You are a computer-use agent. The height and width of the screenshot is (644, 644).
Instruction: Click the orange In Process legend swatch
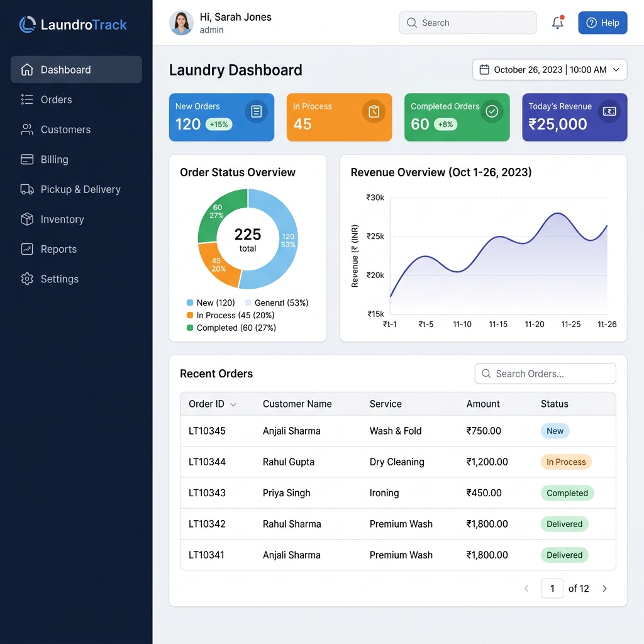[190, 315]
